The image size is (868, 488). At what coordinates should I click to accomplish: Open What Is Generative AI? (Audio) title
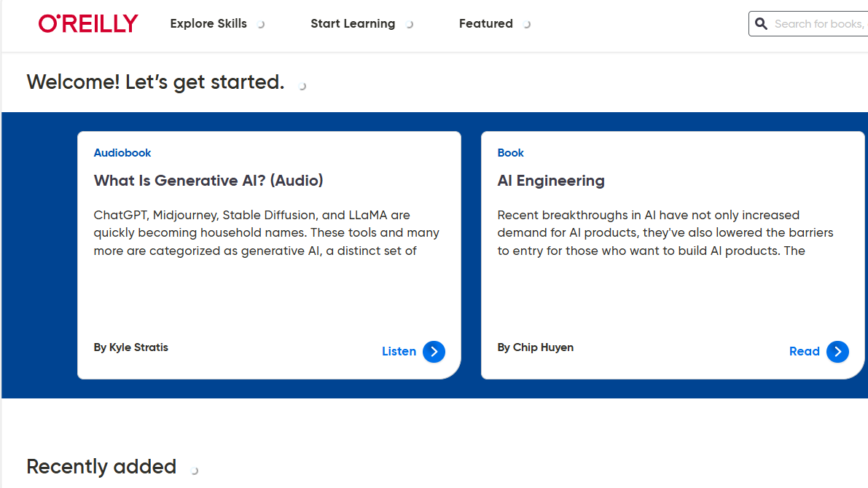point(208,181)
